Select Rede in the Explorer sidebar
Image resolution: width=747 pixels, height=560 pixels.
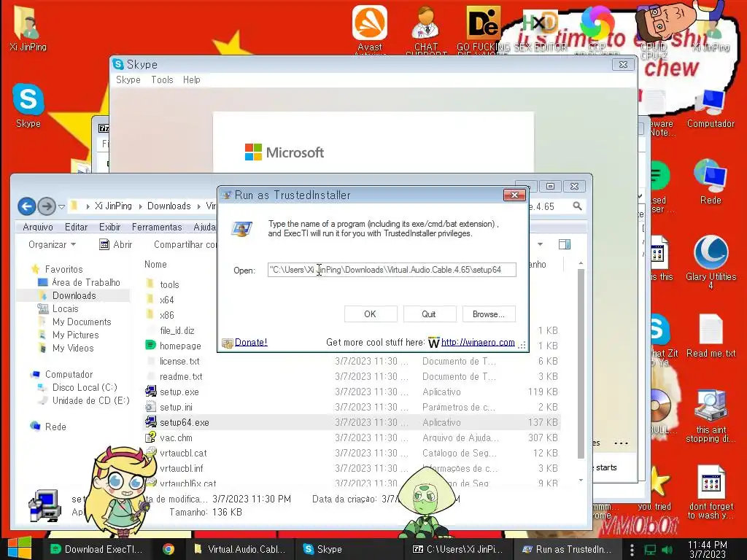point(55,427)
